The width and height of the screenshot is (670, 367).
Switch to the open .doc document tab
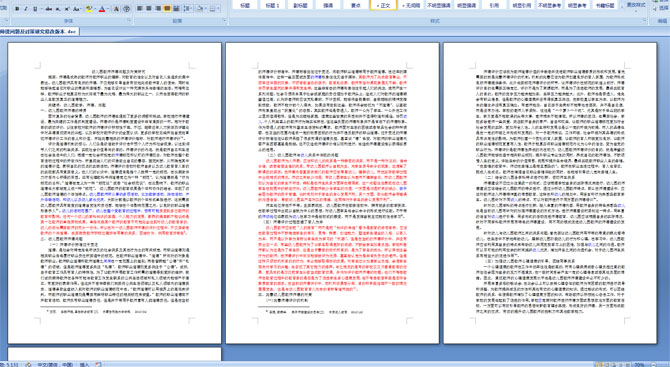click(x=39, y=32)
